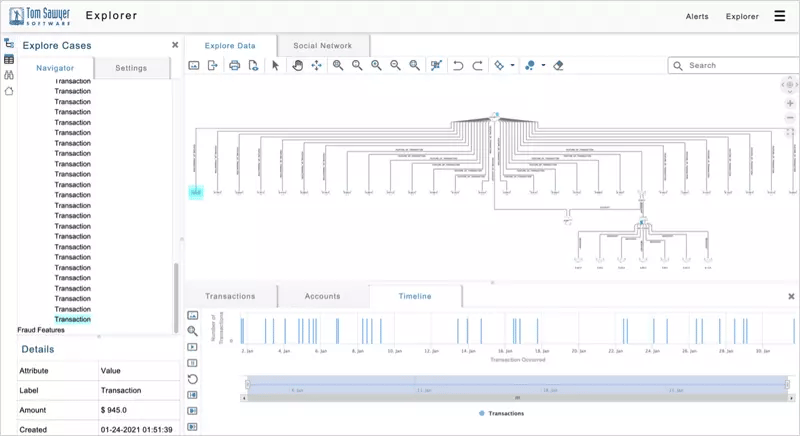Click the plus zoom control on canvas

tap(790, 103)
